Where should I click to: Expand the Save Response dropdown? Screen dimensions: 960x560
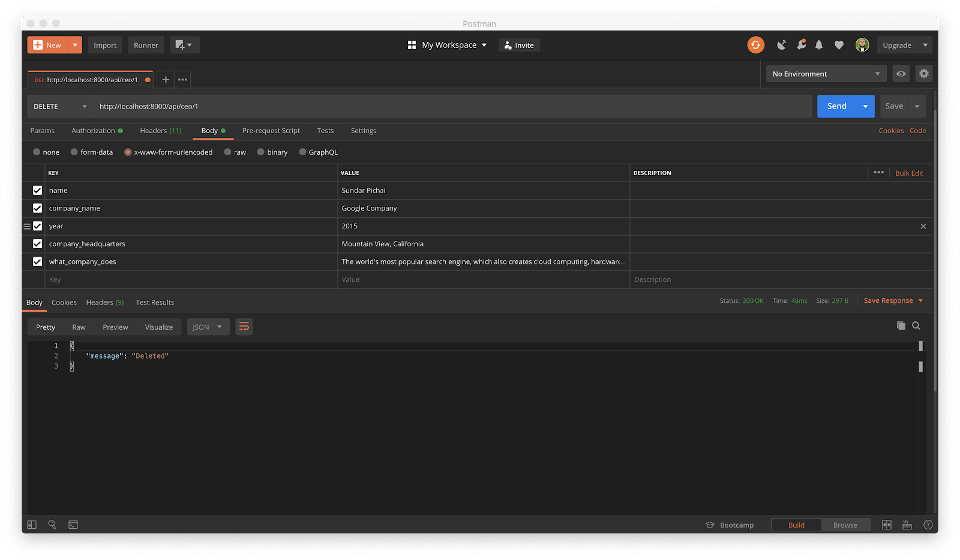pyautogui.click(x=920, y=300)
